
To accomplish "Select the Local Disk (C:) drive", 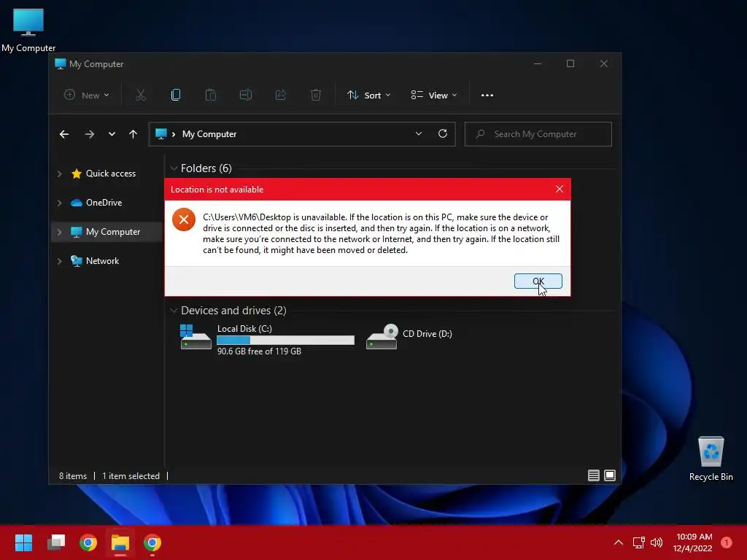I will click(x=267, y=339).
